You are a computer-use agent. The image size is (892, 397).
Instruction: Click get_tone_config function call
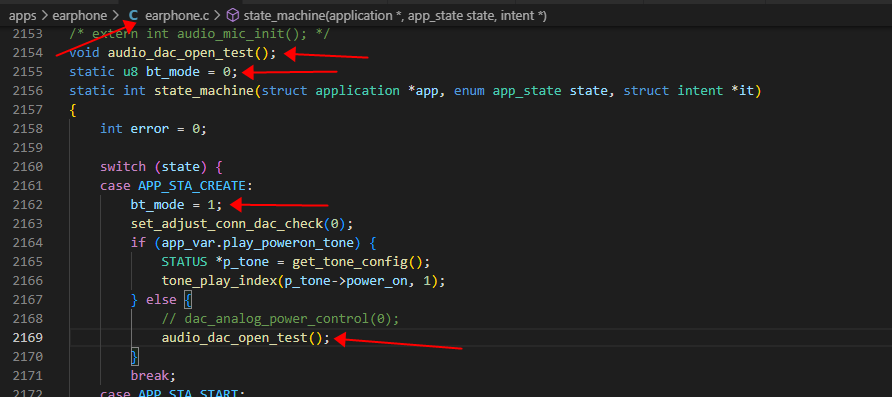point(350,262)
